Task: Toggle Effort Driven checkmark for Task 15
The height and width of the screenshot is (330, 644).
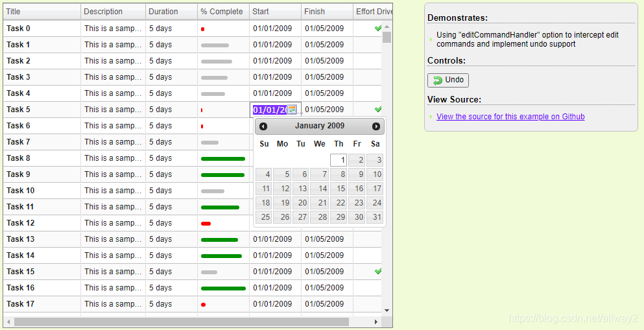Action: 378,271
